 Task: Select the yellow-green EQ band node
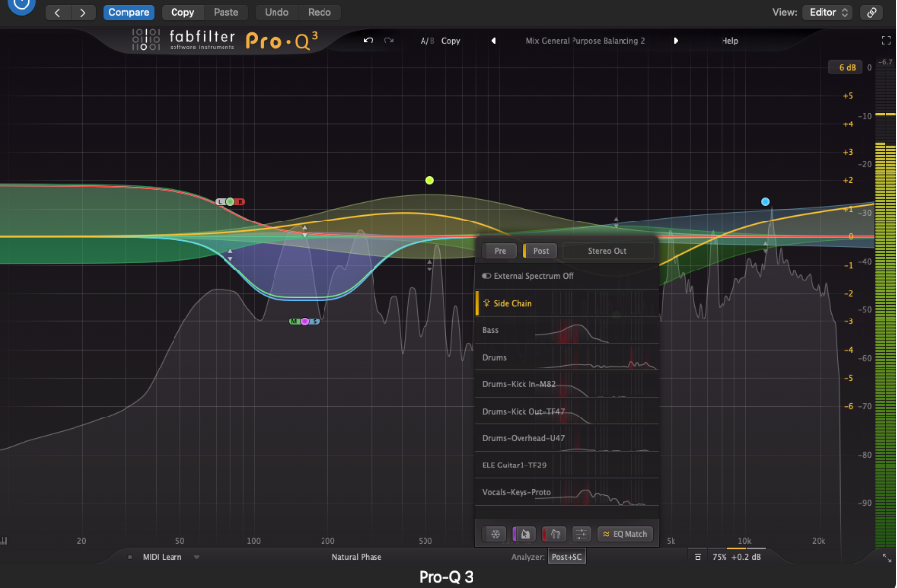point(429,180)
